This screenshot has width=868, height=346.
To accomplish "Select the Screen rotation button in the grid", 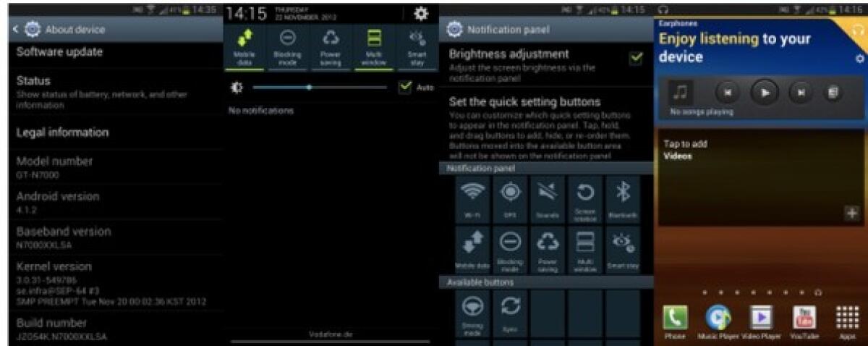I will (x=584, y=198).
